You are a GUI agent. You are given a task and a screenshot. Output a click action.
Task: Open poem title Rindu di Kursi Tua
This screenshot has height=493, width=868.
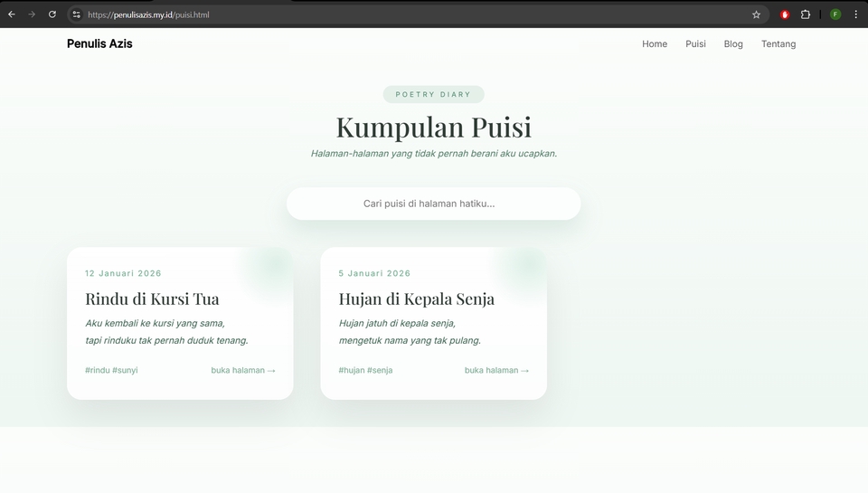pos(152,299)
